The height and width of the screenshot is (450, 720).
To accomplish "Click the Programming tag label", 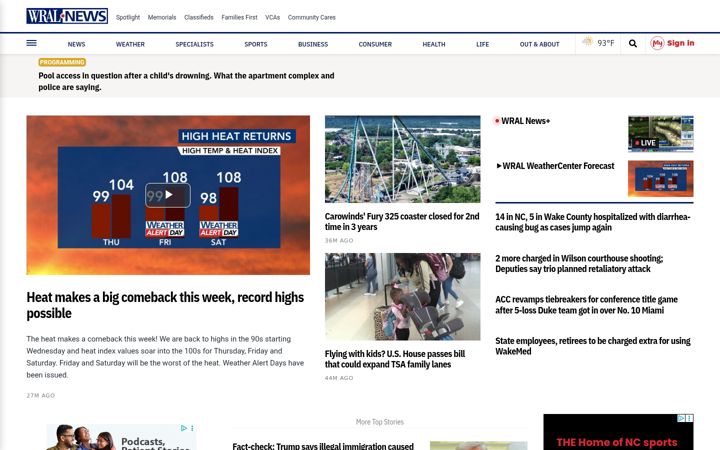I will click(x=62, y=62).
